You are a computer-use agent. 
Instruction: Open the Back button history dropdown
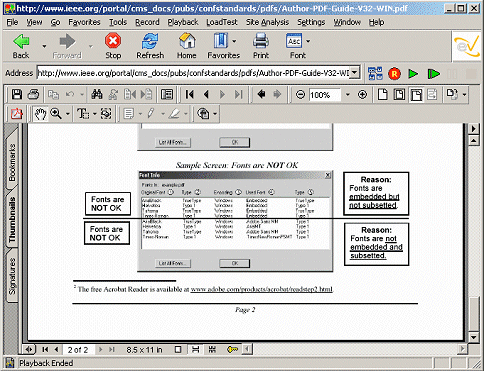pyautogui.click(x=44, y=46)
